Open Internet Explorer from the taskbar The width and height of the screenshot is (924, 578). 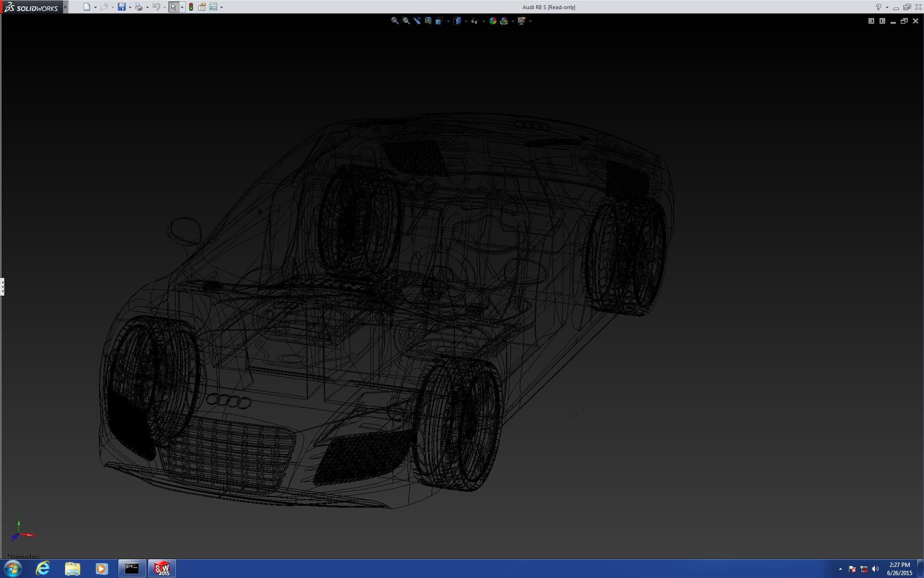pyautogui.click(x=43, y=568)
